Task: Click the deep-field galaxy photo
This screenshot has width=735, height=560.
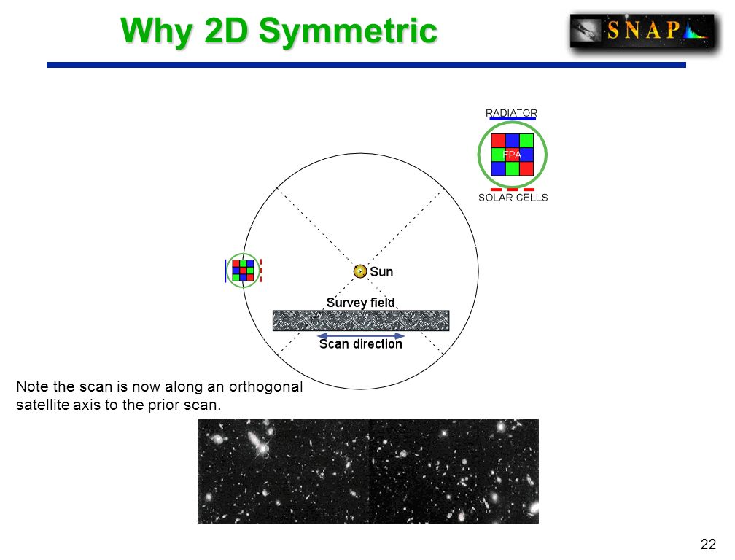Action: [x=368, y=471]
